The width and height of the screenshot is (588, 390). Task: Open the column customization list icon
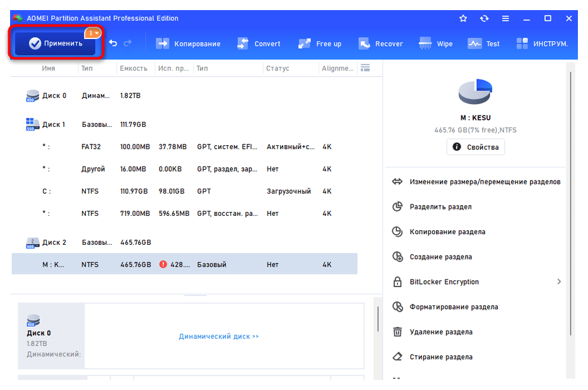click(365, 68)
